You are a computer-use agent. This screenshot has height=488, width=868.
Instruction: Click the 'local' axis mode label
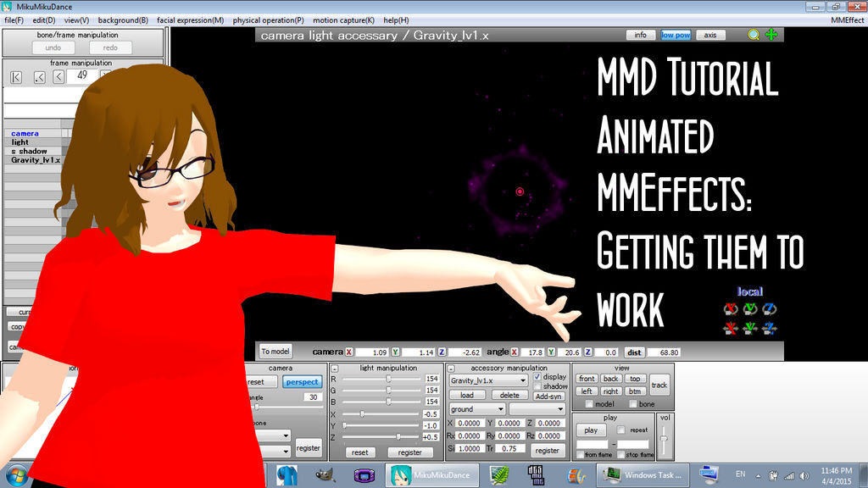click(x=749, y=291)
